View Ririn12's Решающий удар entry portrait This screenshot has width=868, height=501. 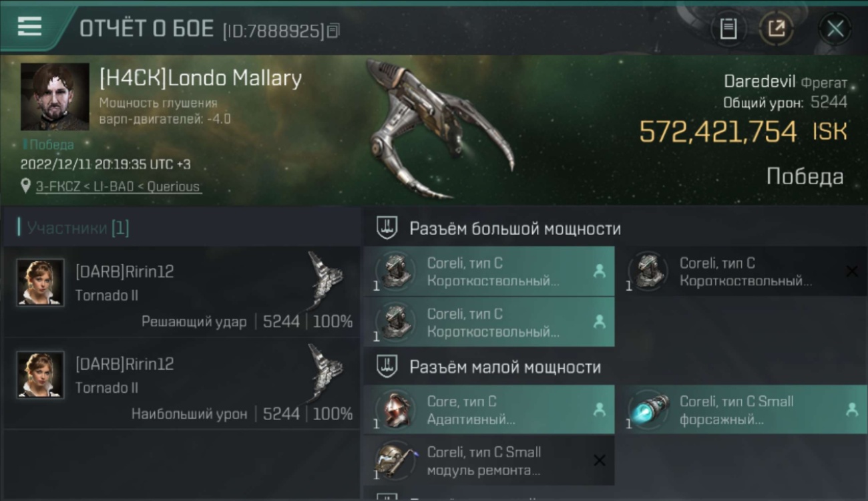[40, 283]
